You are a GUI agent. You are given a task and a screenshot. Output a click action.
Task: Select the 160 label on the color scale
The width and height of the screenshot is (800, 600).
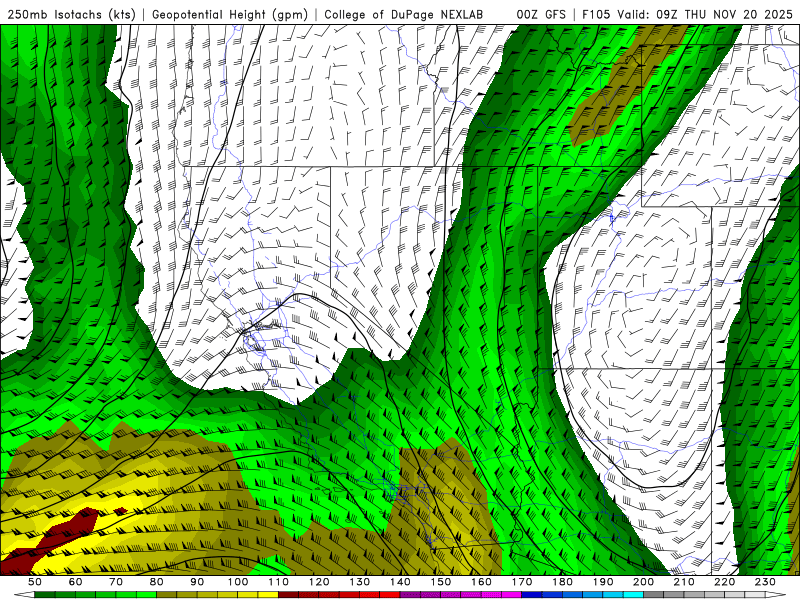pyautogui.click(x=481, y=582)
